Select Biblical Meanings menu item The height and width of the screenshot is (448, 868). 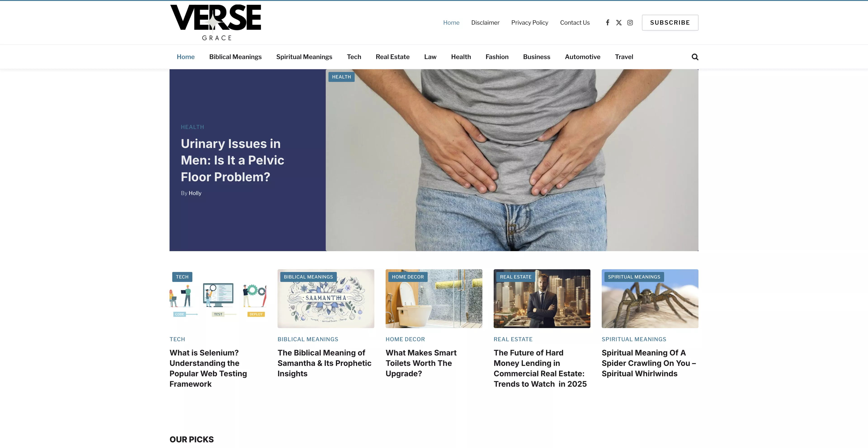point(235,57)
